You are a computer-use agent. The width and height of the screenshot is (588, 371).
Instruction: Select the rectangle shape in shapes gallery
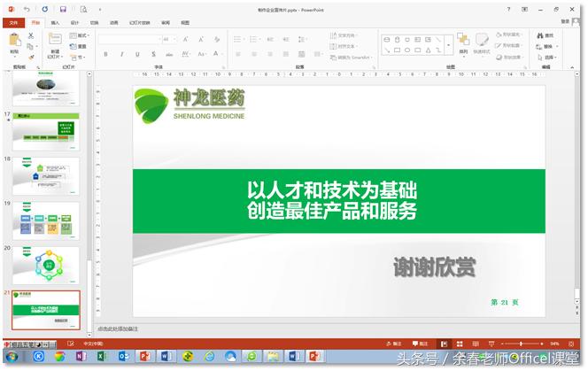coord(397,50)
